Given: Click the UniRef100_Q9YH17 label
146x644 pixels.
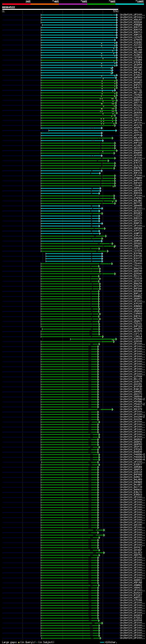Looking at the screenshot, I should pyautogui.click(x=131, y=548).
